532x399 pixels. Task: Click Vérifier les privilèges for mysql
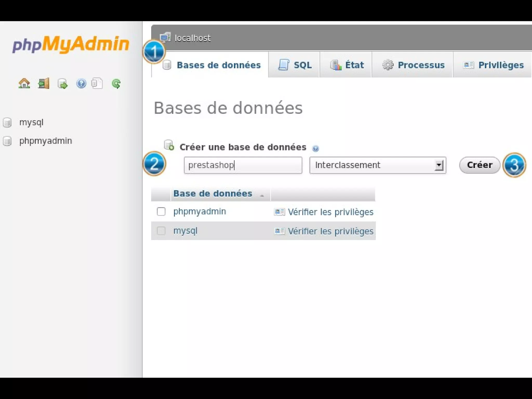click(330, 231)
